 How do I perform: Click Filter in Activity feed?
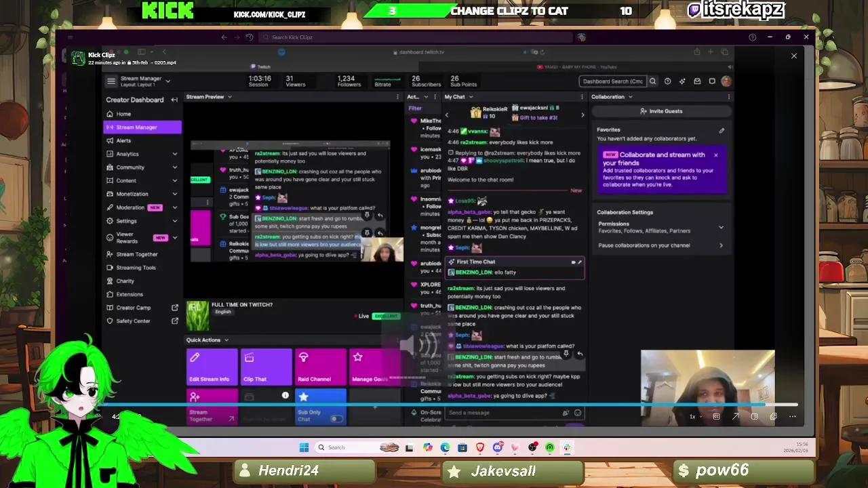point(415,108)
